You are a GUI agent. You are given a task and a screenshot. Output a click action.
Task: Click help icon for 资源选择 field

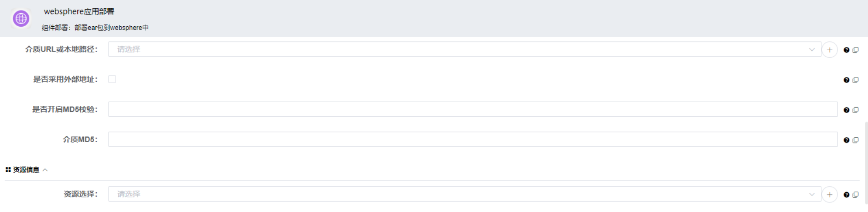[846, 195]
